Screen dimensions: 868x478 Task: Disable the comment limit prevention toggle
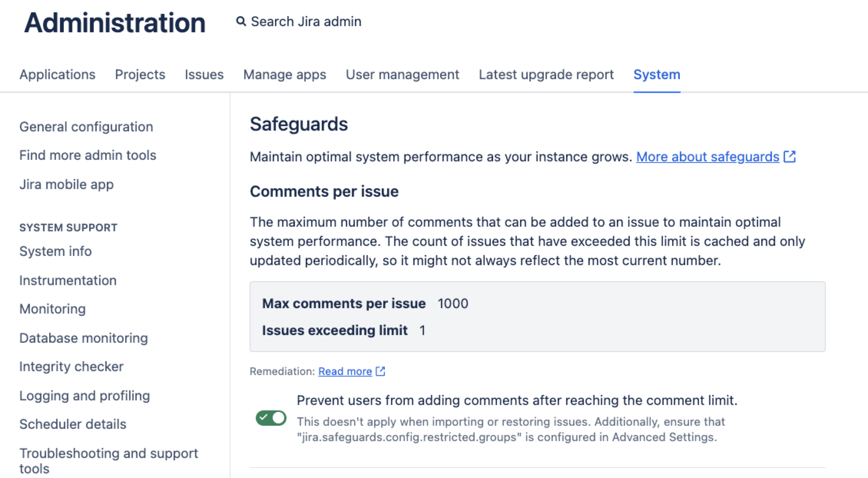click(271, 418)
